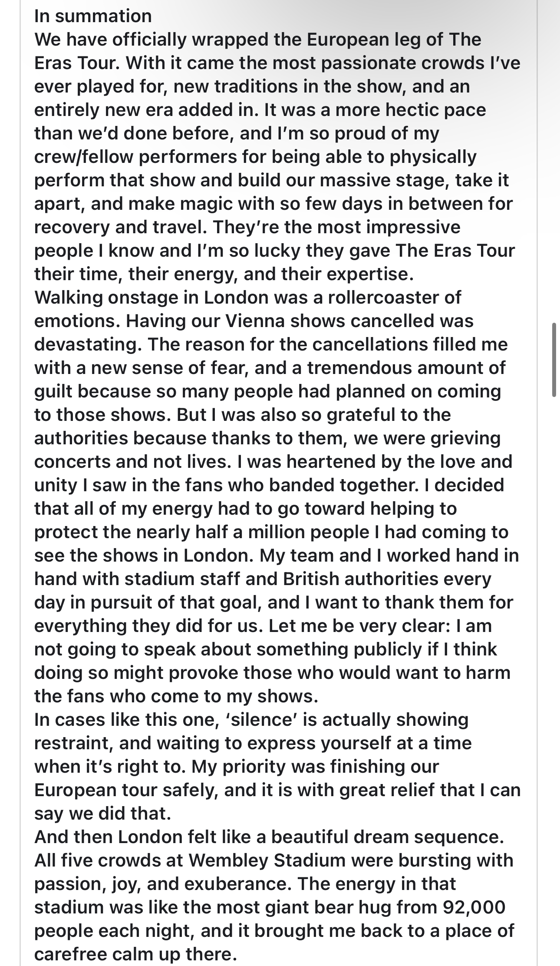Click the phrase "Let me be very clear"
560x966 pixels.
(355, 626)
